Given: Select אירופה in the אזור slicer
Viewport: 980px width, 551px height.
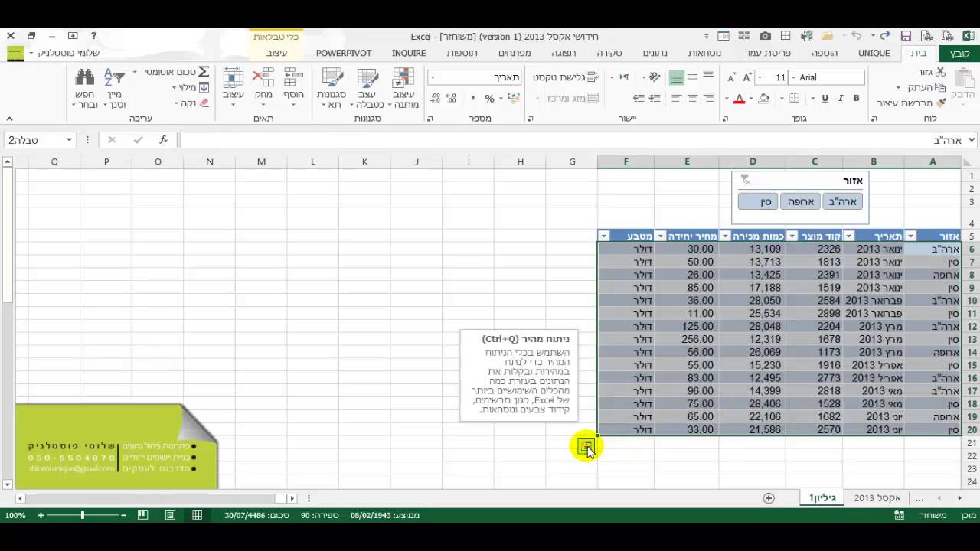Looking at the screenshot, I should [x=800, y=201].
